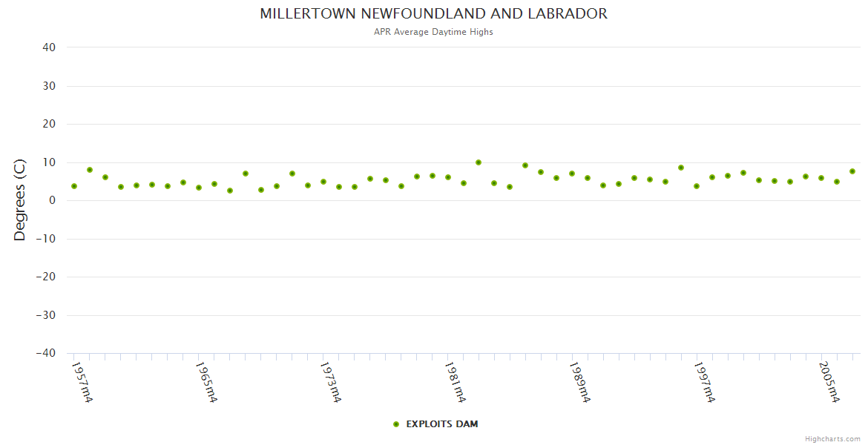Select the data point above the 1973m4 tick

323,182
